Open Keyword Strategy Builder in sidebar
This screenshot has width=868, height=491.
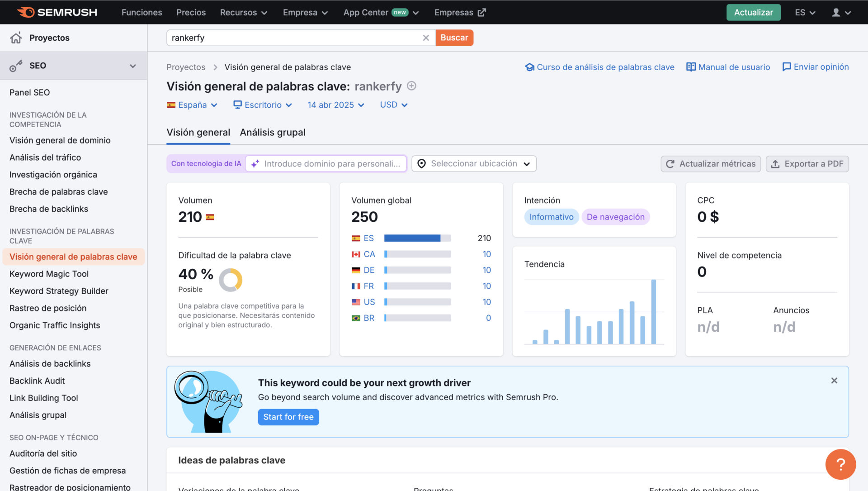click(x=59, y=291)
